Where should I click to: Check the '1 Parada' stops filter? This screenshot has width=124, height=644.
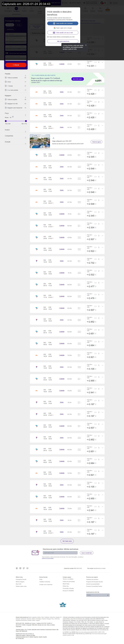(6, 86)
